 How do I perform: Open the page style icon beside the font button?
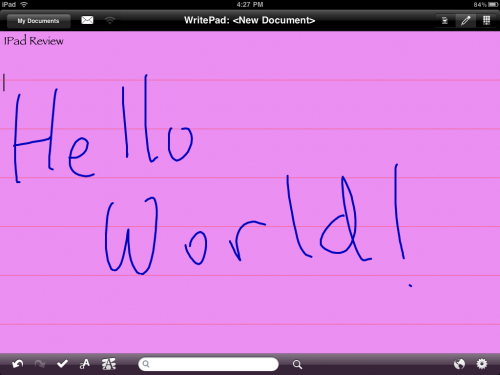(x=109, y=364)
